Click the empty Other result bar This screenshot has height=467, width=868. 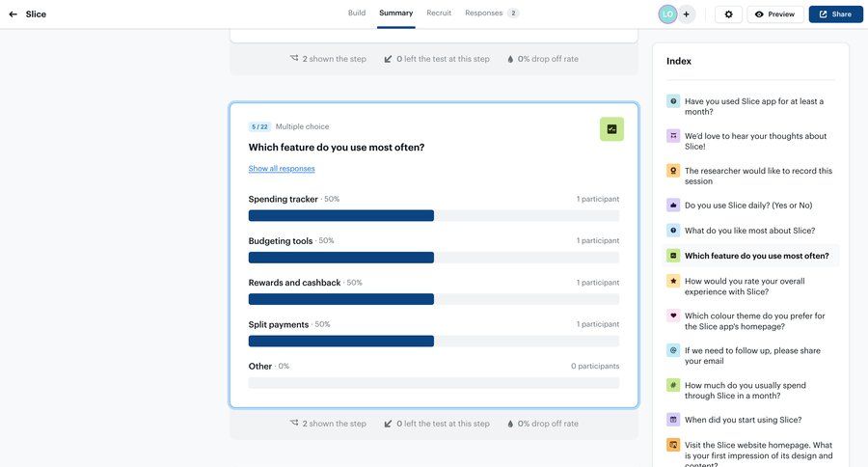[434, 383]
